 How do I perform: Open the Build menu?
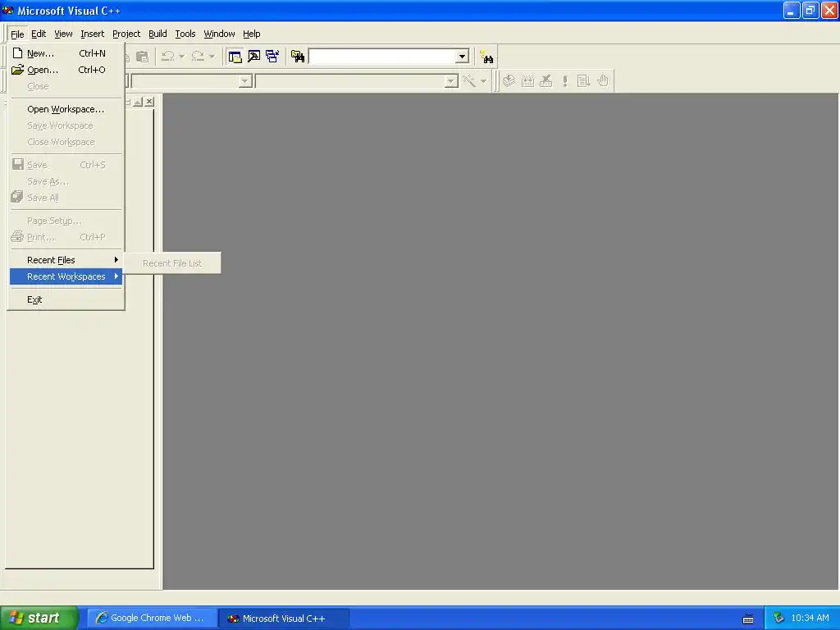[x=157, y=34]
